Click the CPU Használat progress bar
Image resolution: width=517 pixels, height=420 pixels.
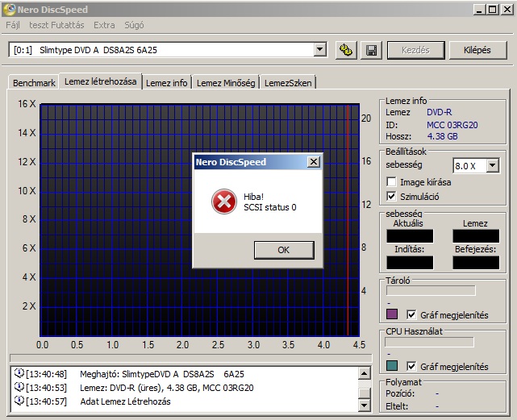[x=429, y=342]
